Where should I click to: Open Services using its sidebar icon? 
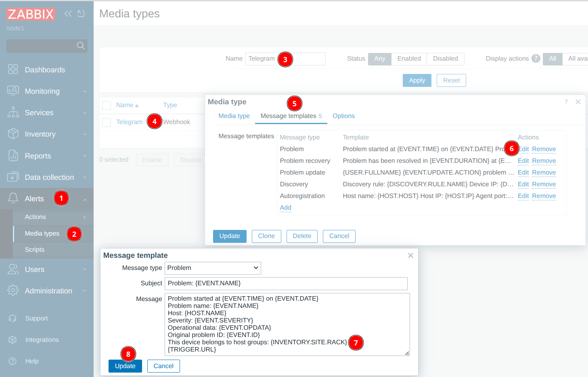(x=13, y=112)
